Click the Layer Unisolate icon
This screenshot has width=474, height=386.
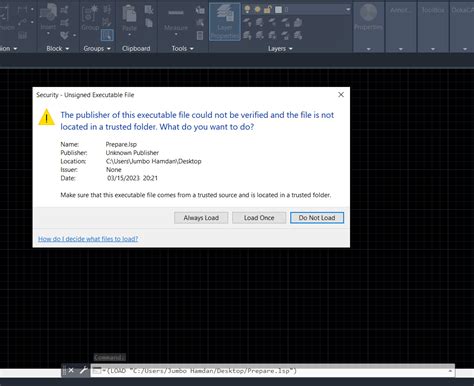tap(260, 35)
